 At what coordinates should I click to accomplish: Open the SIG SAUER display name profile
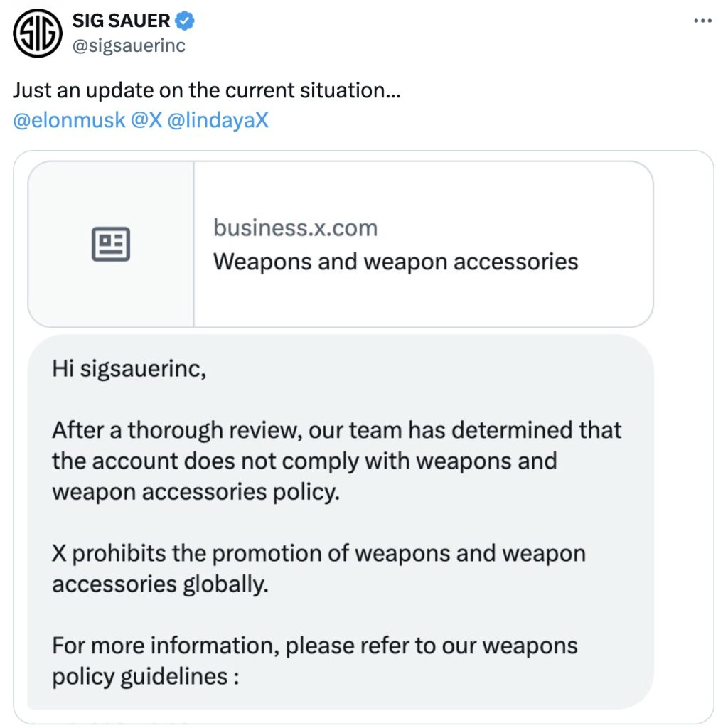click(x=121, y=21)
